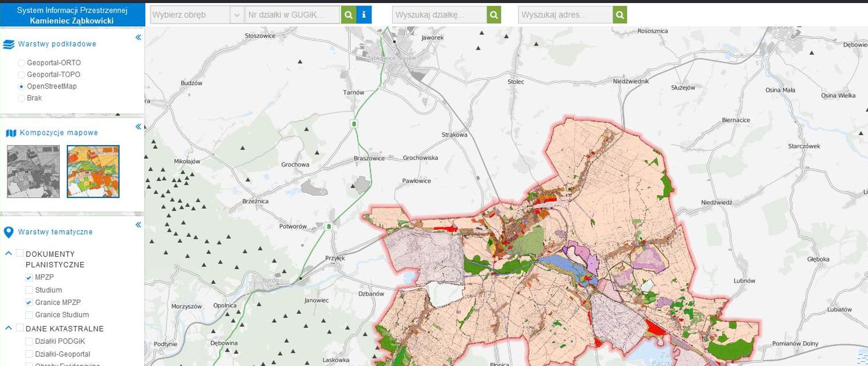Image resolution: width=868 pixels, height=366 pixels.
Task: Click search icon next to Wyszukaj adres
Action: pos(620,15)
